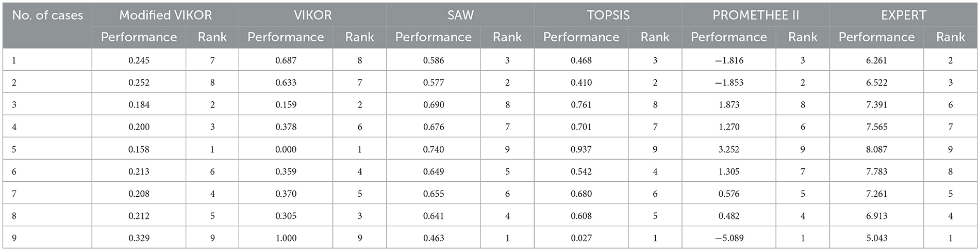
Task: Click the Modified VIKOR column header
Action: (x=165, y=15)
